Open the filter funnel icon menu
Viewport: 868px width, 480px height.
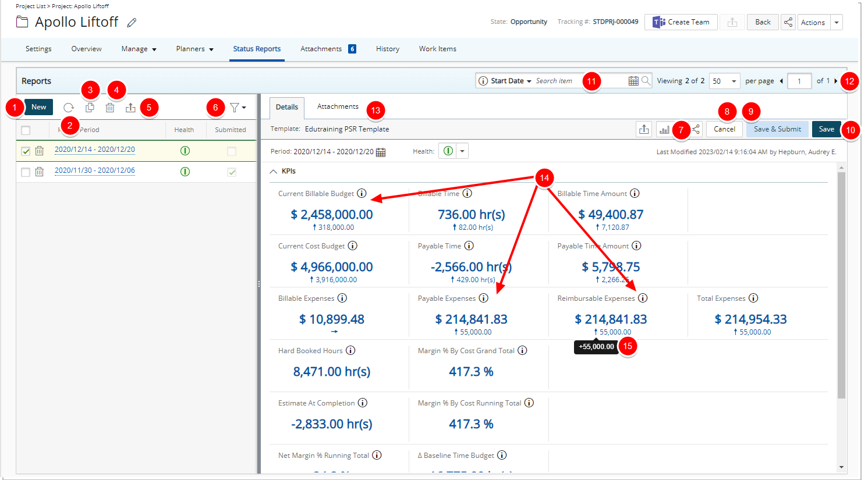238,108
